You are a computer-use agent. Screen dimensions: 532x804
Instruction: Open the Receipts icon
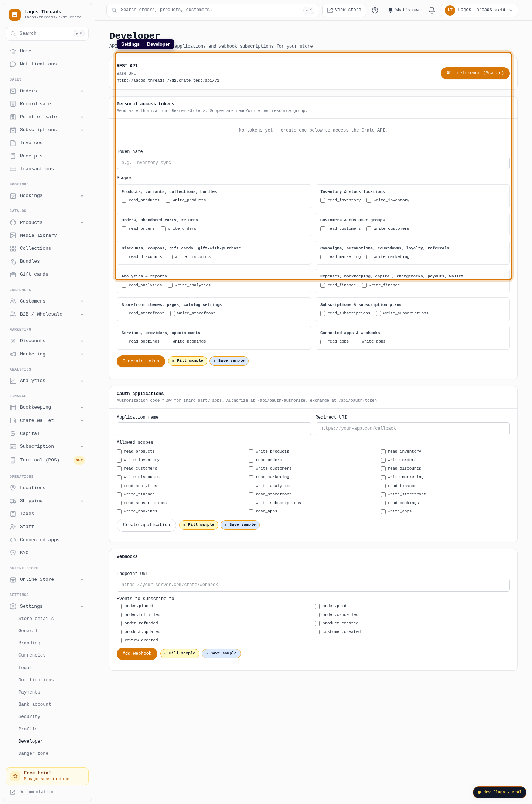pyautogui.click(x=13, y=156)
